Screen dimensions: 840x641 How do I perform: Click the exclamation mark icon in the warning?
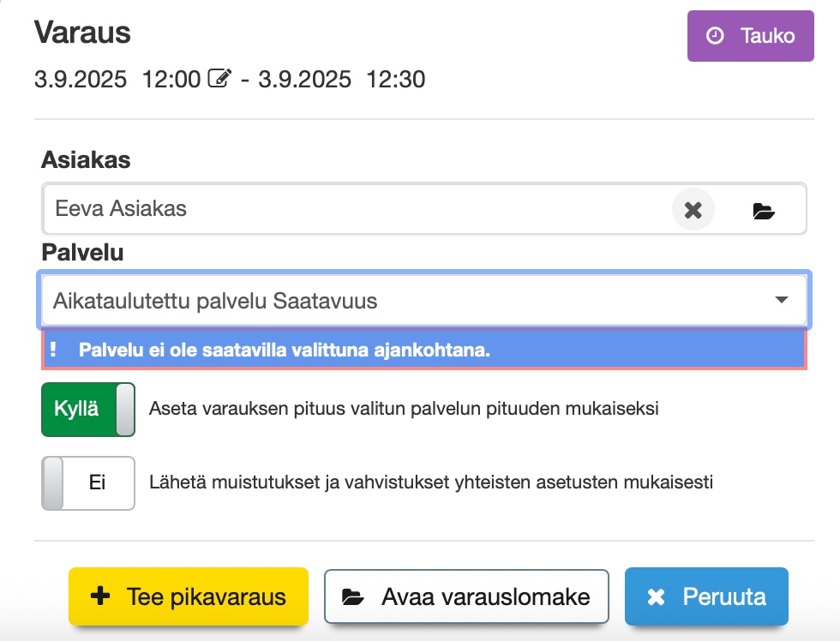(53, 350)
